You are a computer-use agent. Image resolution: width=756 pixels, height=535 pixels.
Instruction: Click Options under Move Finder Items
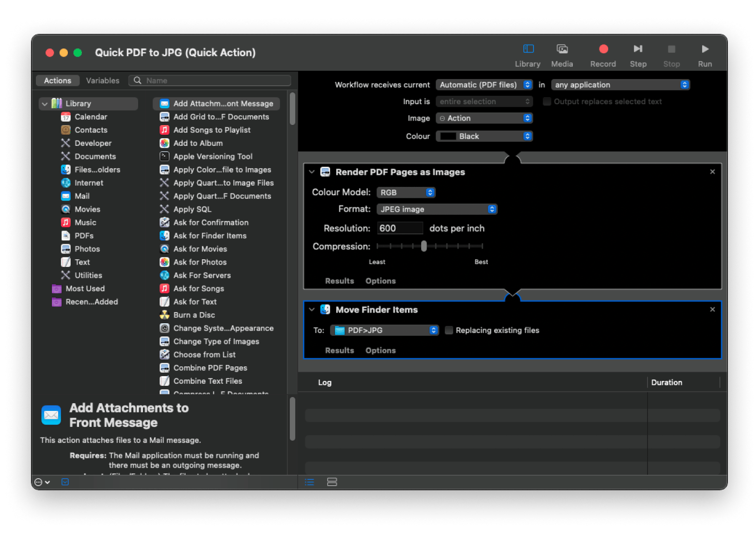pyautogui.click(x=380, y=350)
